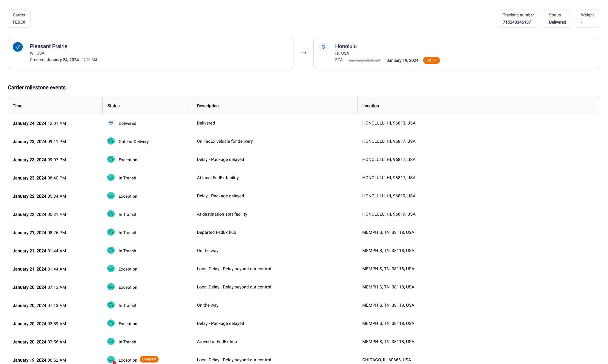The height and width of the screenshot is (364, 608).
Task: Click truck icon with red alert in Chicago row
Action: (111, 360)
